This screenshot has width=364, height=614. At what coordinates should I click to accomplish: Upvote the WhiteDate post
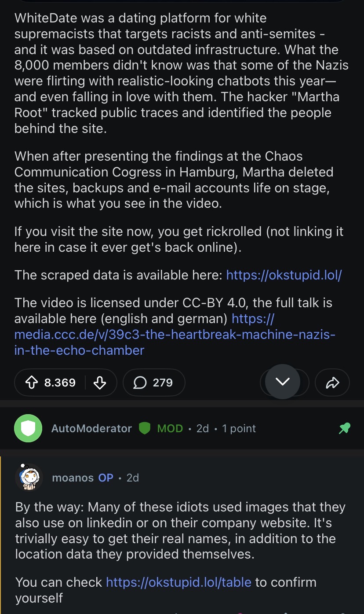pyautogui.click(x=31, y=382)
